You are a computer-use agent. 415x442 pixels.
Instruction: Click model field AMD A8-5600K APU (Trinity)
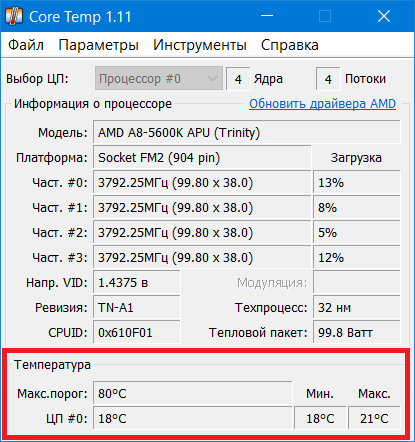[247, 133]
